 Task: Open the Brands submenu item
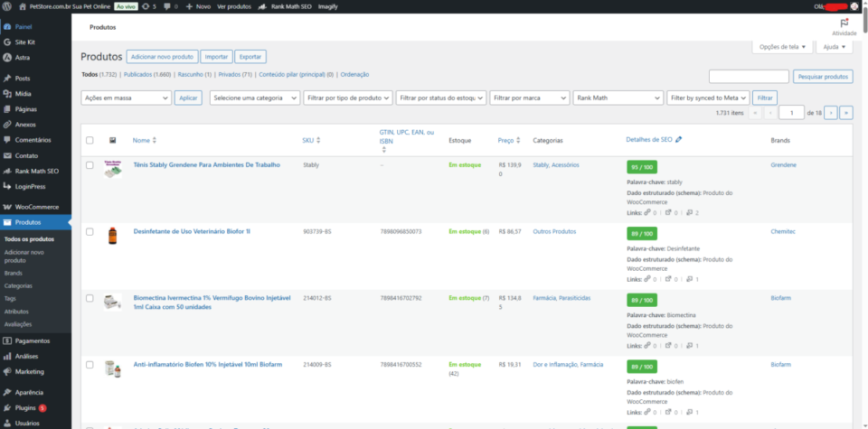click(x=14, y=273)
